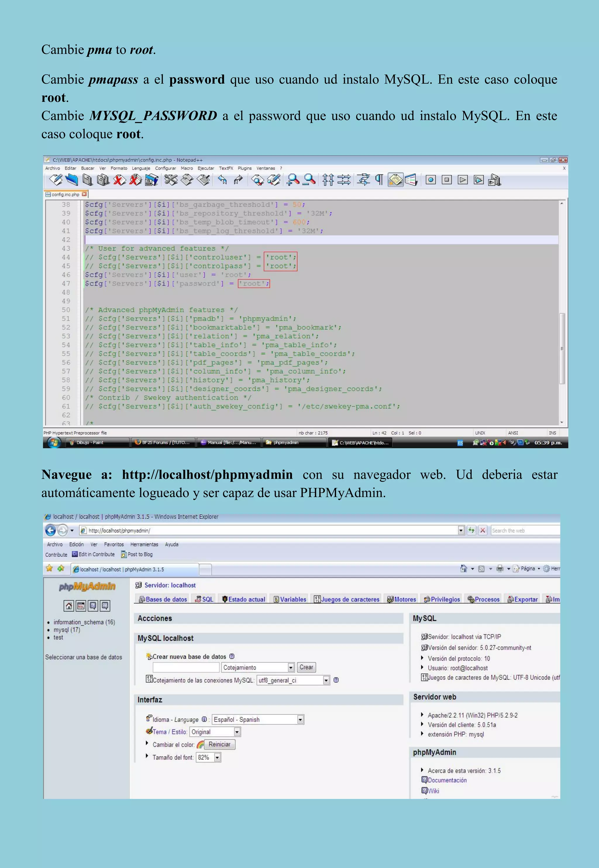The width and height of the screenshot is (599, 868).
Task: Open the Configurar menu in Notepad++
Action: pos(166,168)
